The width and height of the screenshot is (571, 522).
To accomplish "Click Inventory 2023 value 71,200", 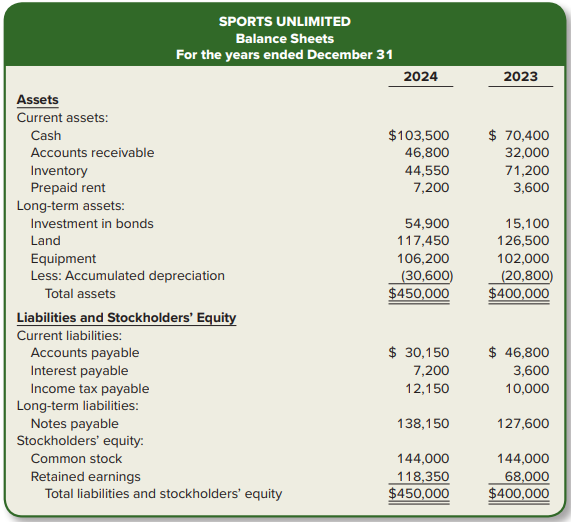I will tap(527, 170).
